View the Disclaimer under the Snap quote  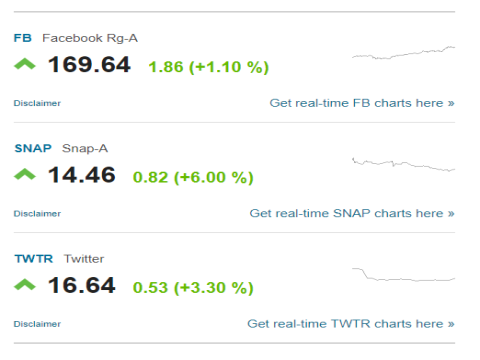click(37, 214)
